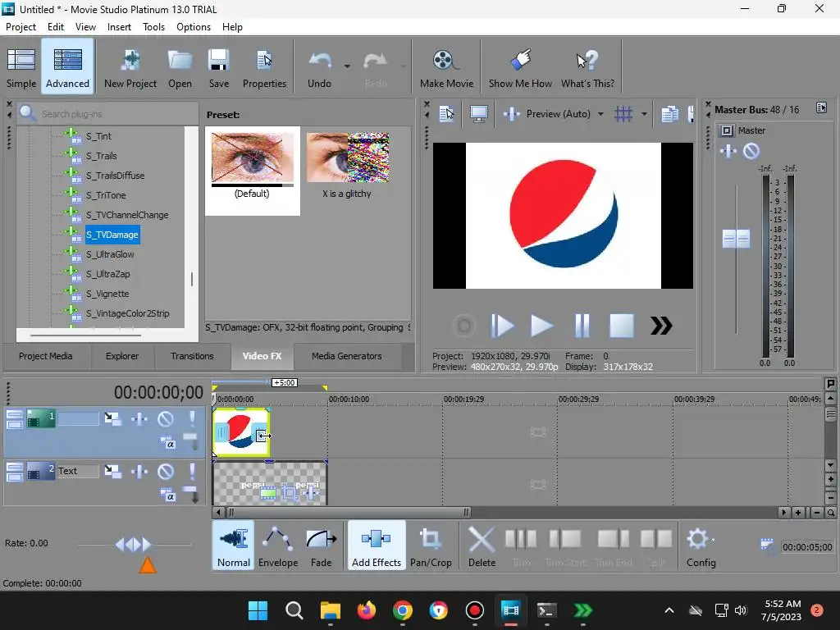Select Envelope edit tool
Image resolution: width=840 pixels, height=630 pixels.
point(278,546)
